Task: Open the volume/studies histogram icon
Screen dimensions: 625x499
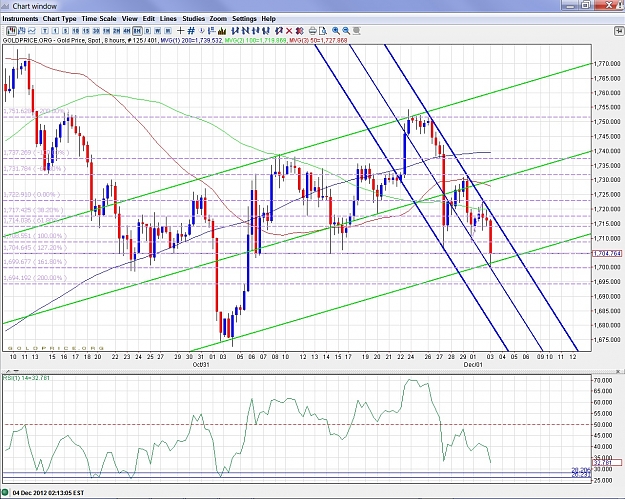Action: pyautogui.click(x=222, y=31)
